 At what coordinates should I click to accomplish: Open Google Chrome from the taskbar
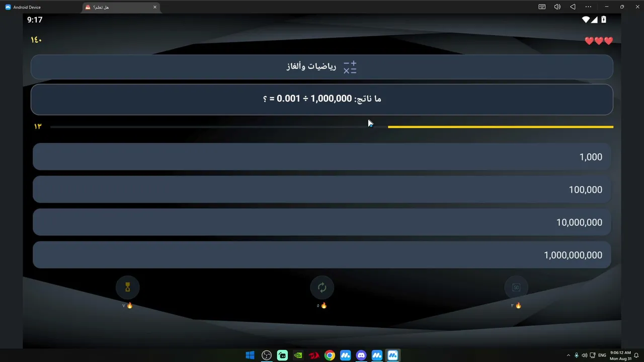point(330,355)
